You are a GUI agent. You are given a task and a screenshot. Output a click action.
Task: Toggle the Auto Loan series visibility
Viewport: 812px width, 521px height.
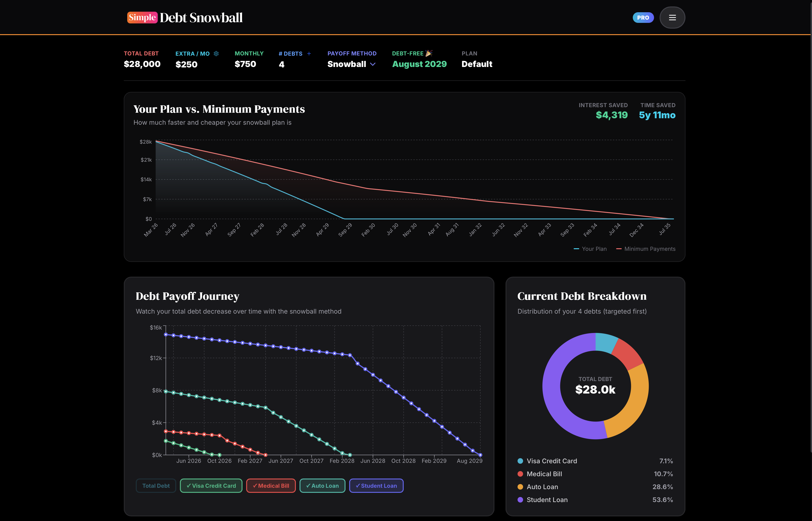[x=322, y=485]
